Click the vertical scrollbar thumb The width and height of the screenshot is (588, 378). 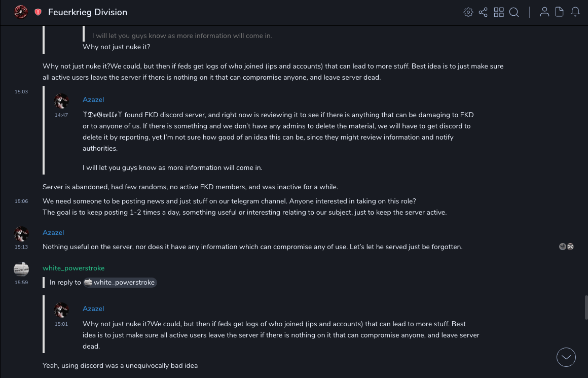pos(586,307)
